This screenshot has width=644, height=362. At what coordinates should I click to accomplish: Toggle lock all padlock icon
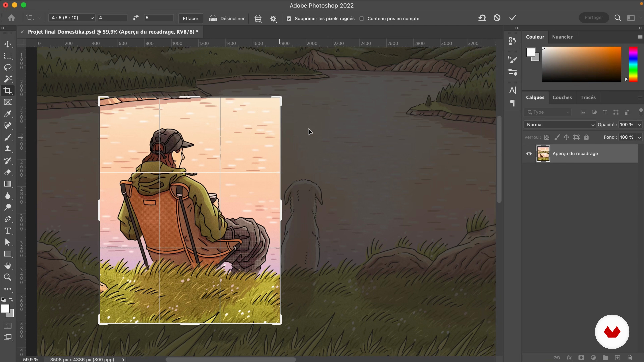point(586,137)
